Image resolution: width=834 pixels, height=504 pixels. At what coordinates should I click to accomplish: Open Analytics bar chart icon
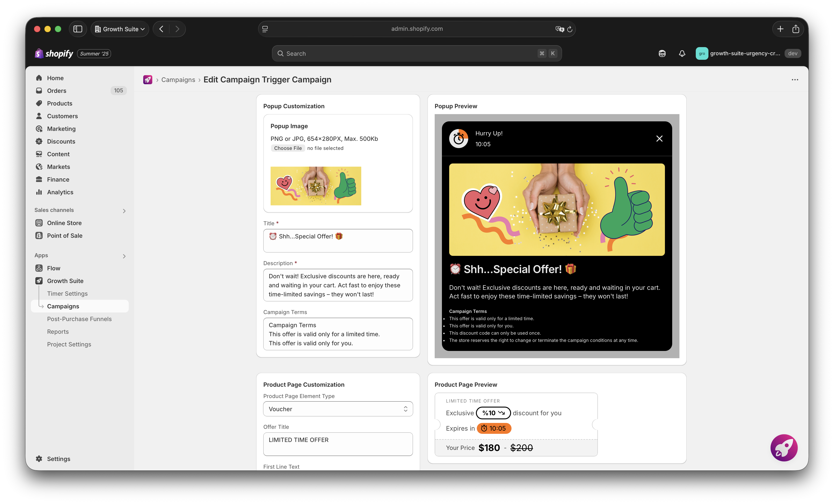39,192
